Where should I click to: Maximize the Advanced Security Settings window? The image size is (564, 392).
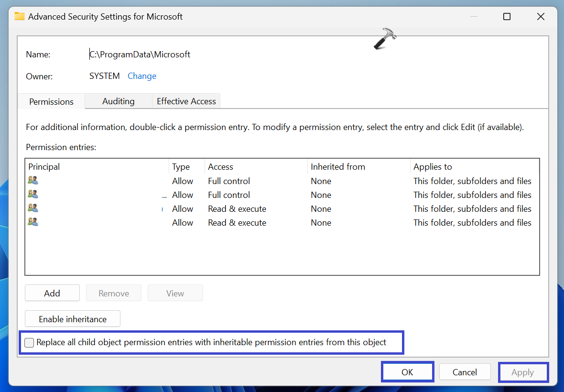pos(507,17)
